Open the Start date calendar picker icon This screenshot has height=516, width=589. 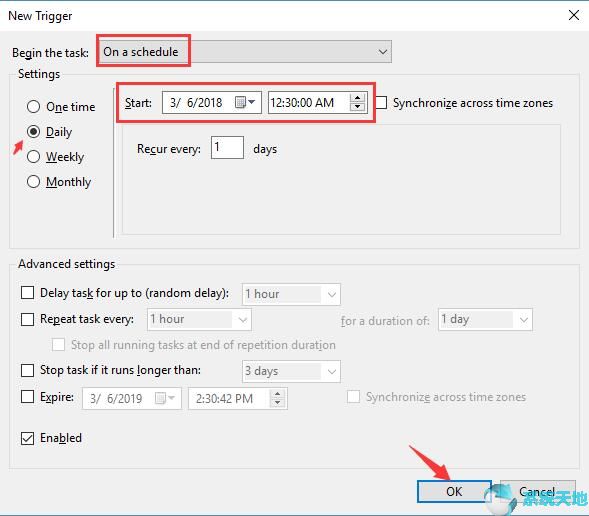point(245,102)
